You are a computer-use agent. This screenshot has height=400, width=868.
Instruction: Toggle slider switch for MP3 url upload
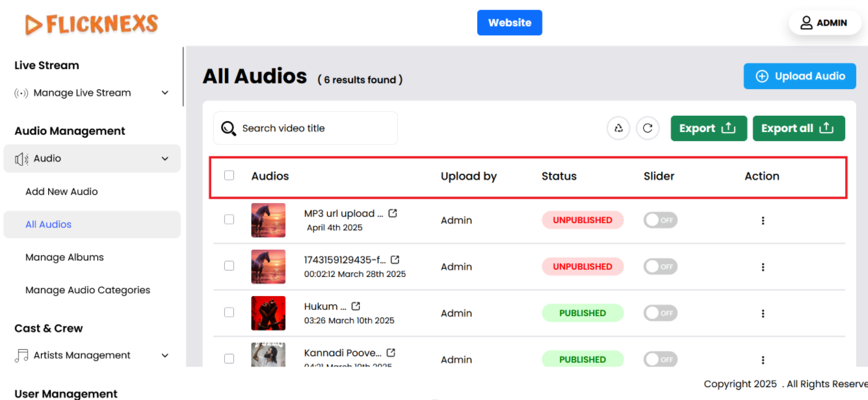pos(660,220)
